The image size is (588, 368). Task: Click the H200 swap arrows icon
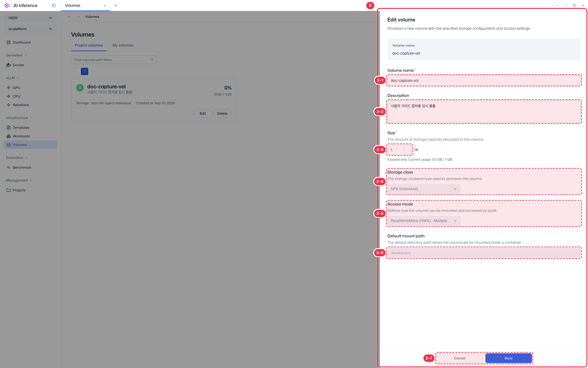coord(51,18)
